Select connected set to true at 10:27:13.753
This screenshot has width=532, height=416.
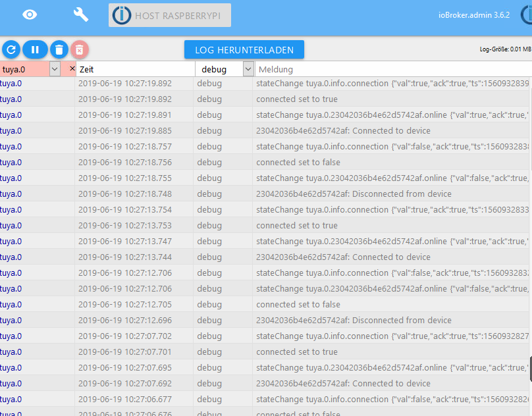[297, 225]
